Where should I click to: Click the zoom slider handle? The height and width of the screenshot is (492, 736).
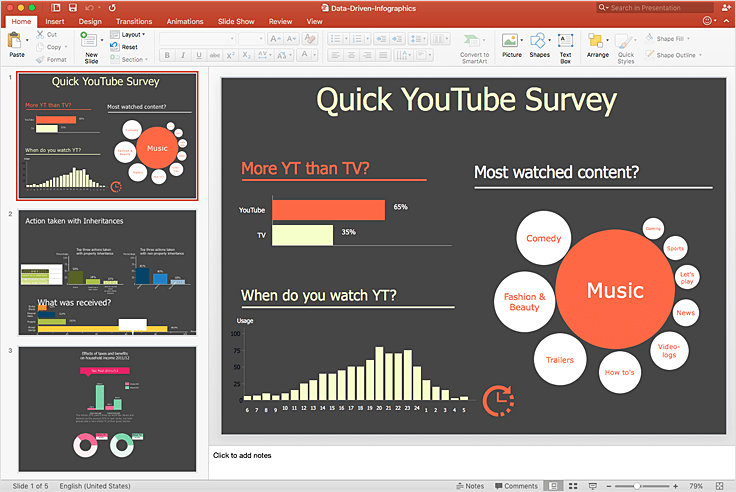pos(637,486)
